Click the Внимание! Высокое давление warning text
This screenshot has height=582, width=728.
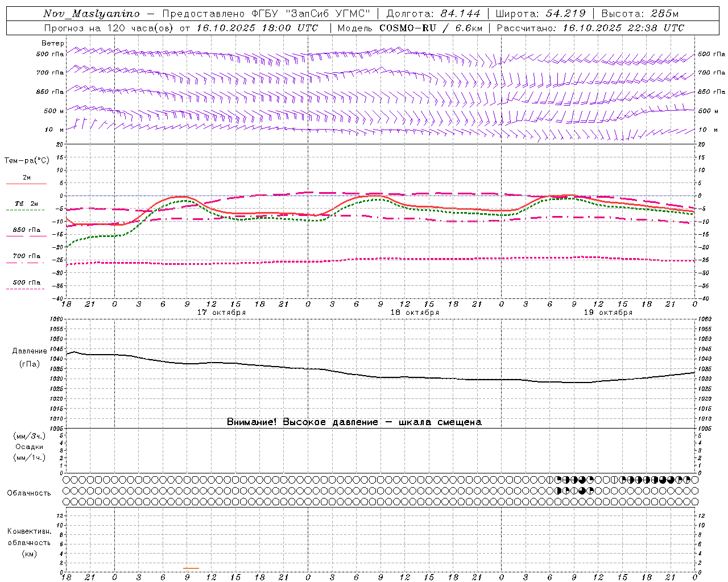[354, 422]
